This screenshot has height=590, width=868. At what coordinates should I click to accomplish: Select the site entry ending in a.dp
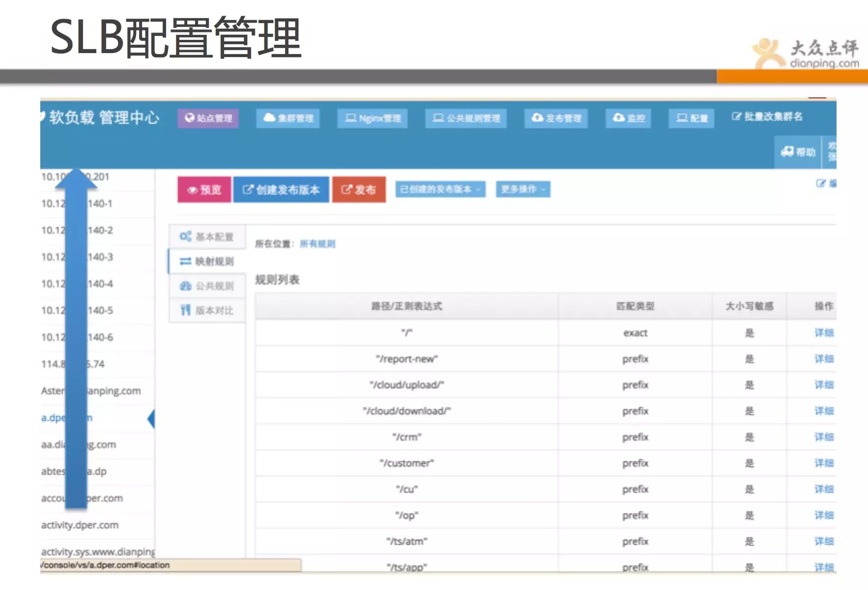(97, 471)
